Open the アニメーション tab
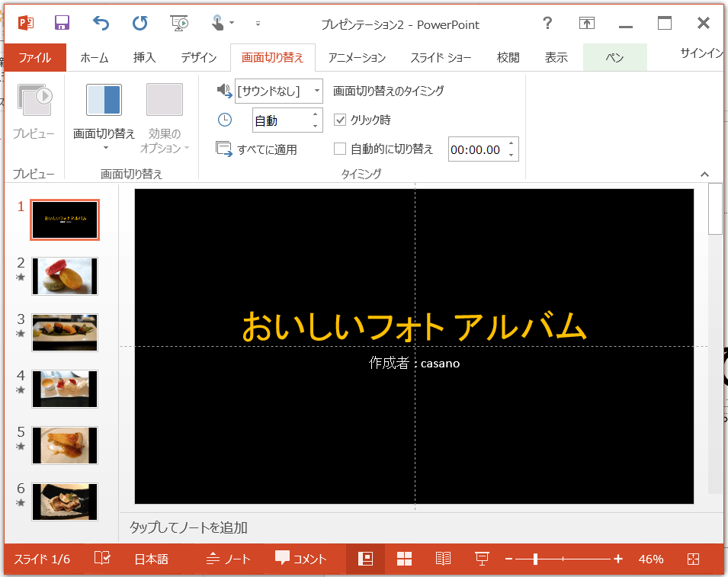Screen dimensions: 728x577 coord(357,57)
